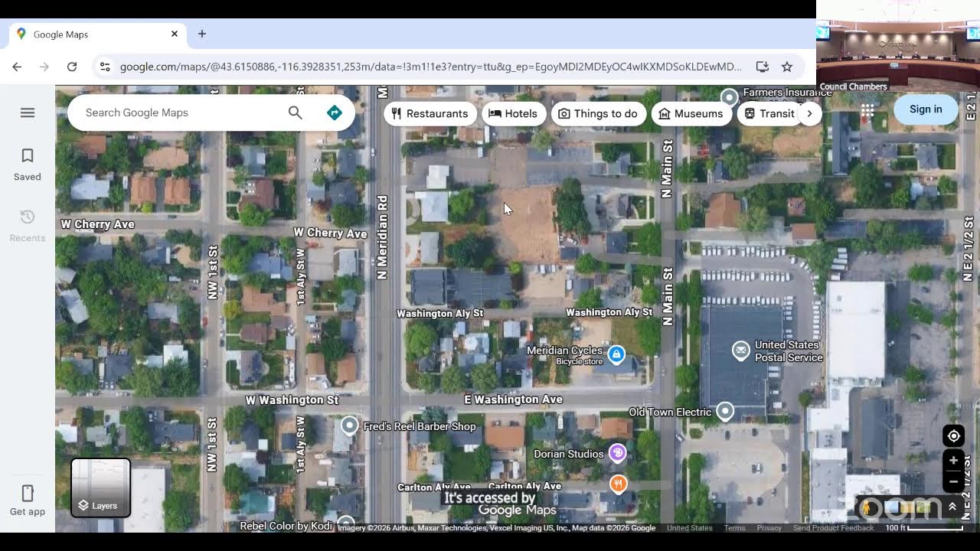The height and width of the screenshot is (551, 980).
Task: Go back in browser history
Action: click(x=17, y=67)
